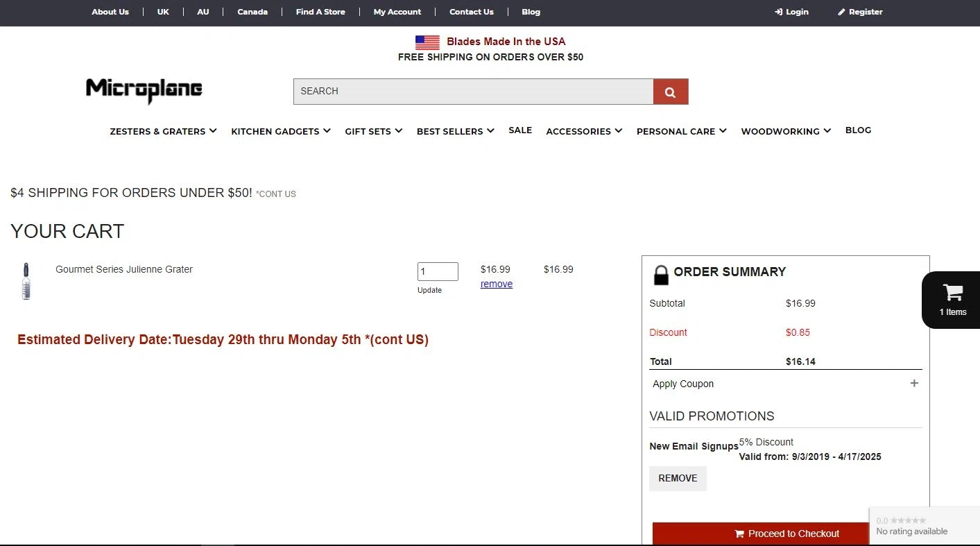Viewport: 980px width, 546px height.
Task: Open the Gourmet Series Julienne Grater thumbnail
Action: point(26,281)
